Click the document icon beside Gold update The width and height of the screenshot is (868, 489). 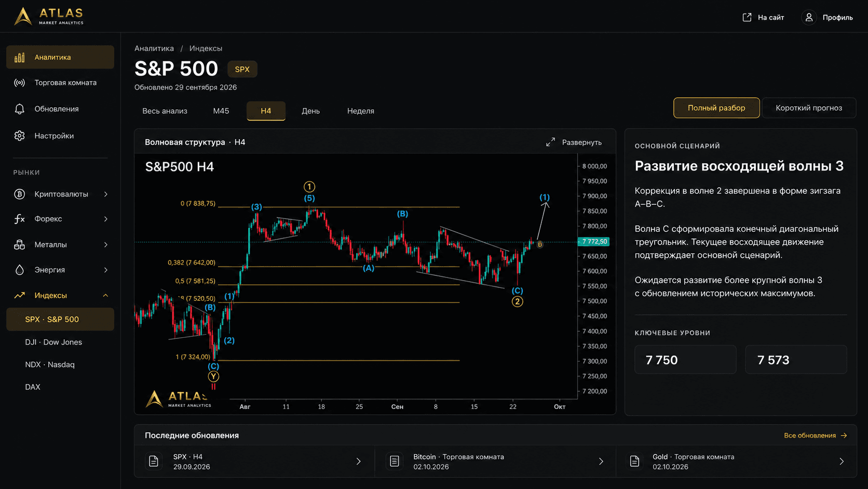point(634,461)
